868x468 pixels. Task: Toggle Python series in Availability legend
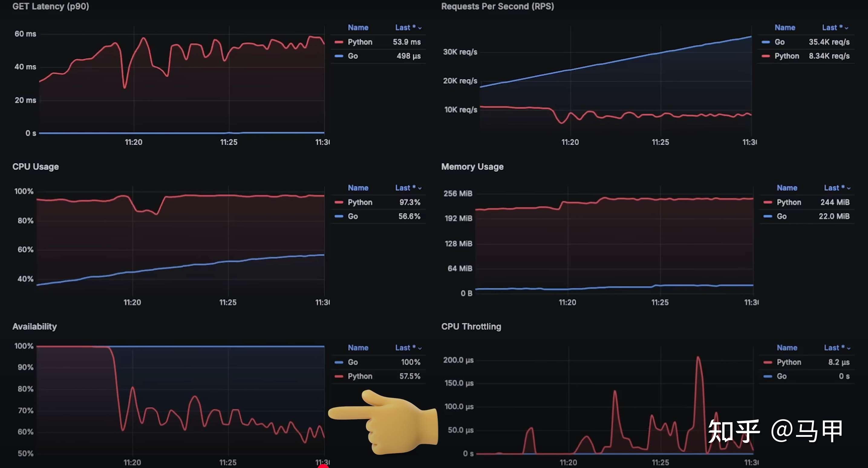point(360,376)
